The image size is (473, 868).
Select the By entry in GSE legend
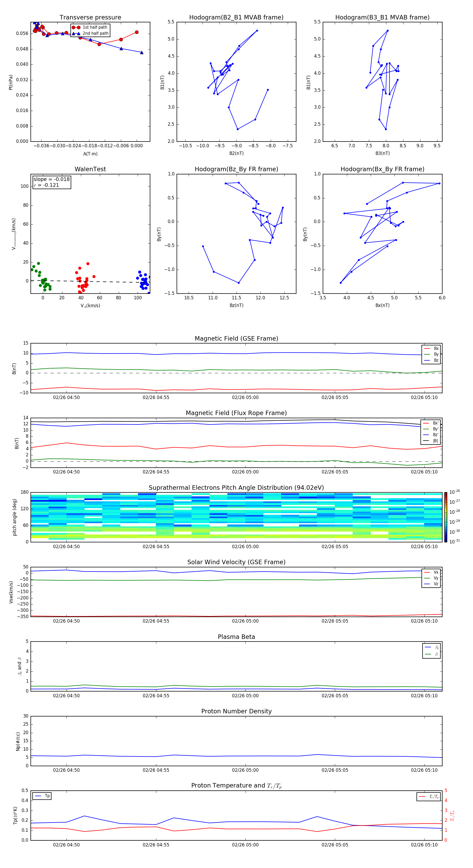[x=431, y=354]
